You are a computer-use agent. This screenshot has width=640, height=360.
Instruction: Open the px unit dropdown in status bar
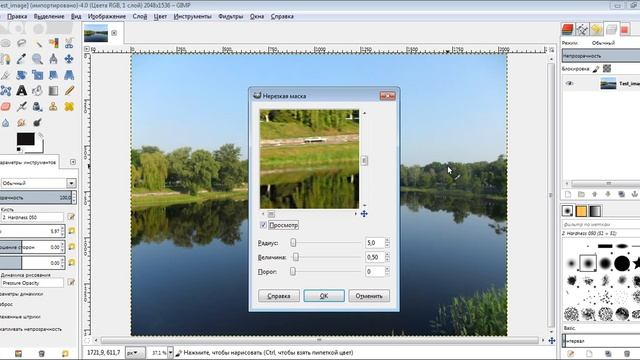pos(134,352)
